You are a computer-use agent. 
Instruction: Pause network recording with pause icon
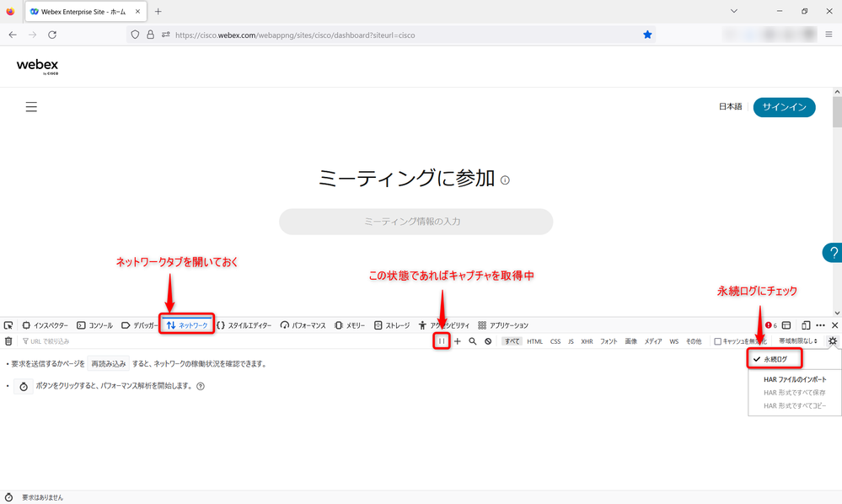[x=442, y=341]
